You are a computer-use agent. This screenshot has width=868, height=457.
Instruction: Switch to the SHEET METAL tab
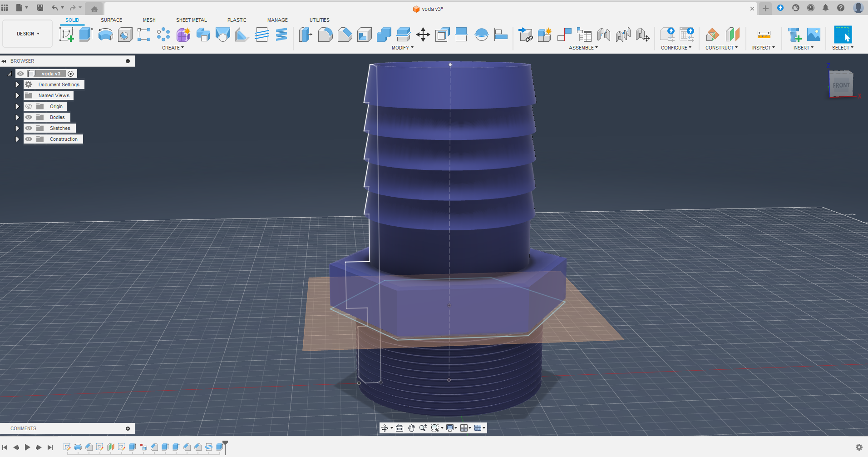[191, 20]
